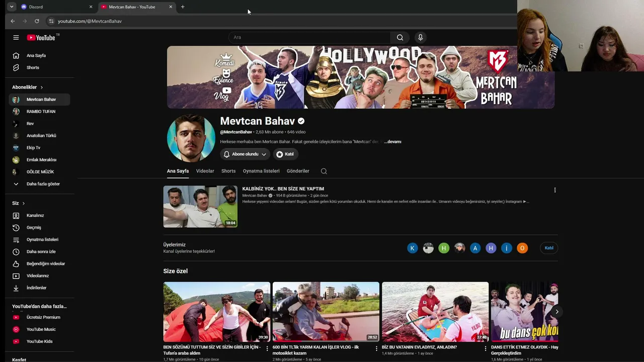
Task: Open KALBİNİZ YOK featured video thumbnail
Action: tap(200, 207)
